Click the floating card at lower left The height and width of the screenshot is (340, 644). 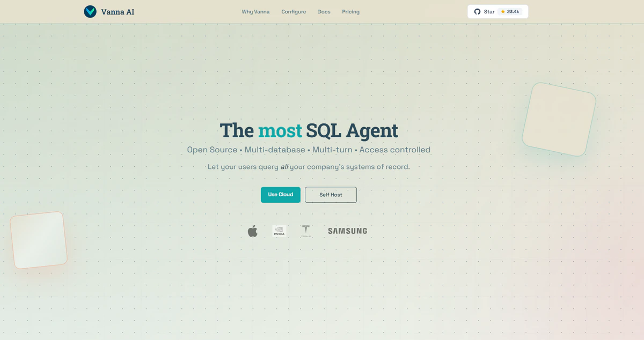(x=39, y=240)
